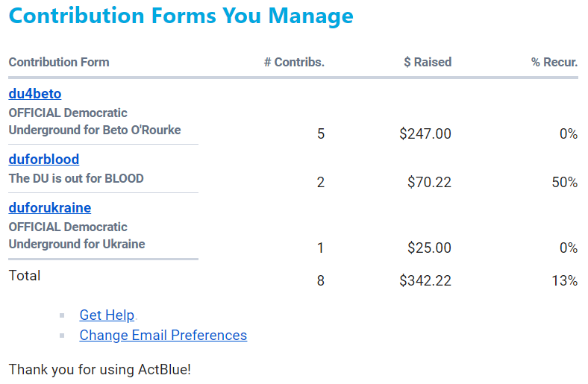Image resolution: width=588 pixels, height=384 pixels.
Task: Click the bullet marker beside Get Help
Action: pos(63,315)
